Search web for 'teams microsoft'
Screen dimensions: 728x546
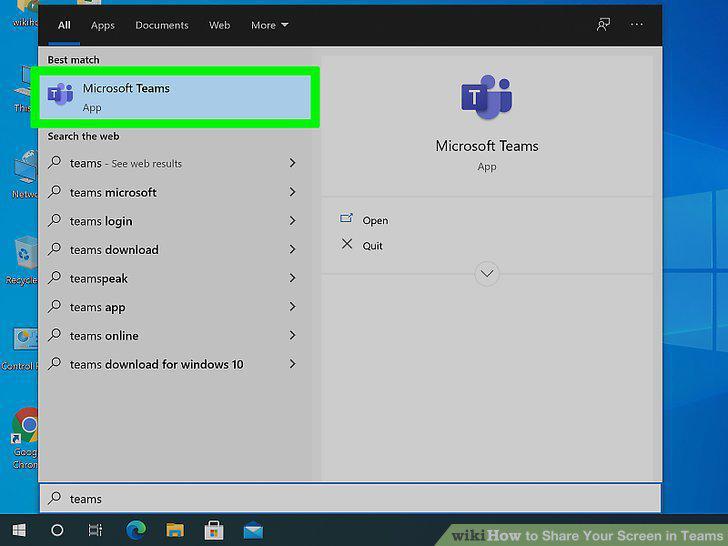point(113,192)
